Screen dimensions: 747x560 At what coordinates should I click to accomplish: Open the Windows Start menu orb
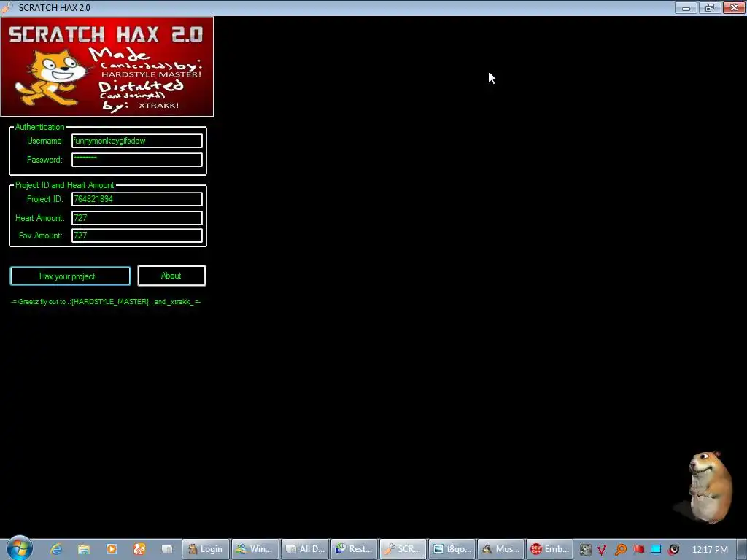(19, 548)
